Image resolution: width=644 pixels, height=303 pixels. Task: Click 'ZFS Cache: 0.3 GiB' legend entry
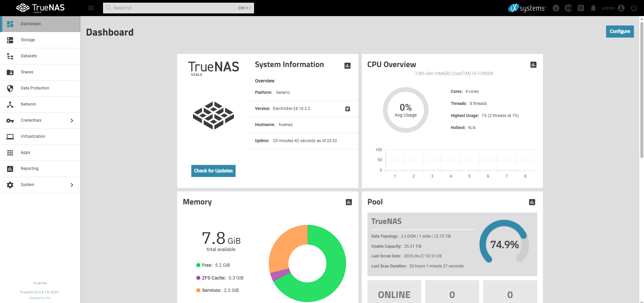(220, 278)
